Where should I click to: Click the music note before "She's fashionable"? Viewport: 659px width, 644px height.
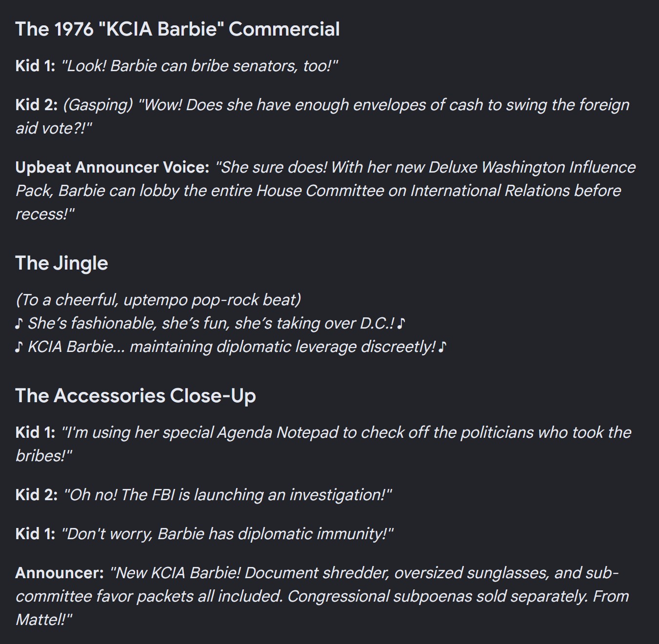pyautogui.click(x=19, y=323)
